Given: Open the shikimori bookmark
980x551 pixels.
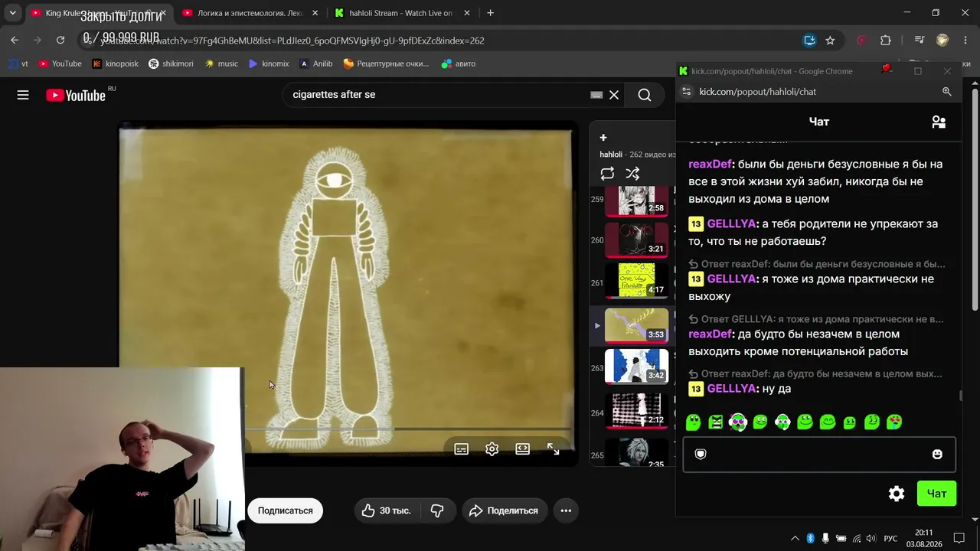Looking at the screenshot, I should click(171, 64).
